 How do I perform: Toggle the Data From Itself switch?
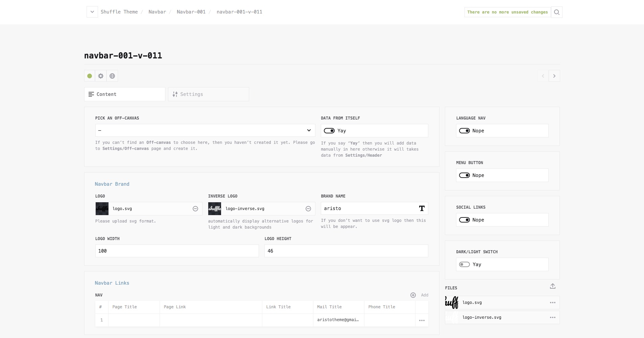click(329, 131)
